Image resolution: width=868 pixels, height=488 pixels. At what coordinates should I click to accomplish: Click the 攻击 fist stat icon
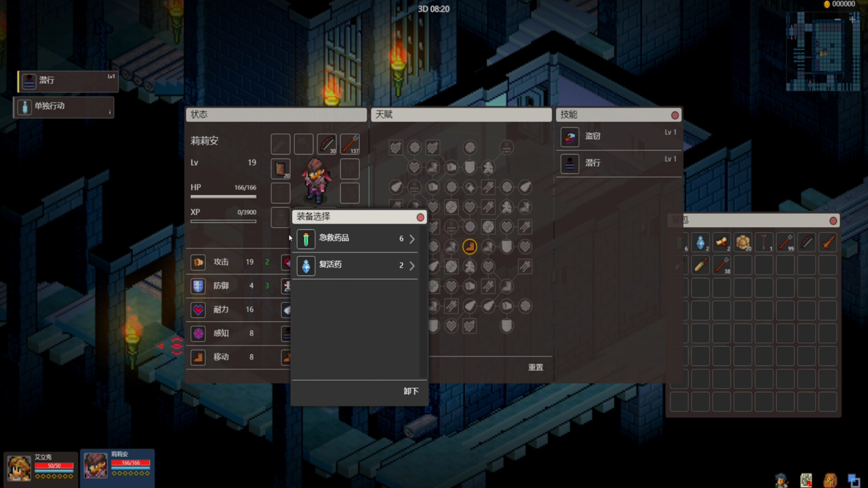click(x=198, y=262)
